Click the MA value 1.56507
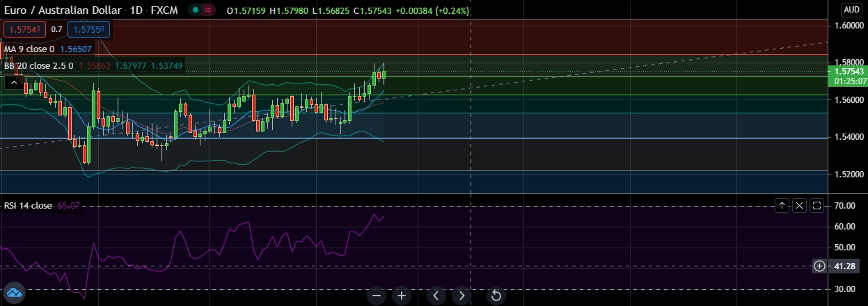Viewport: 868px width, 306px height. click(76, 49)
